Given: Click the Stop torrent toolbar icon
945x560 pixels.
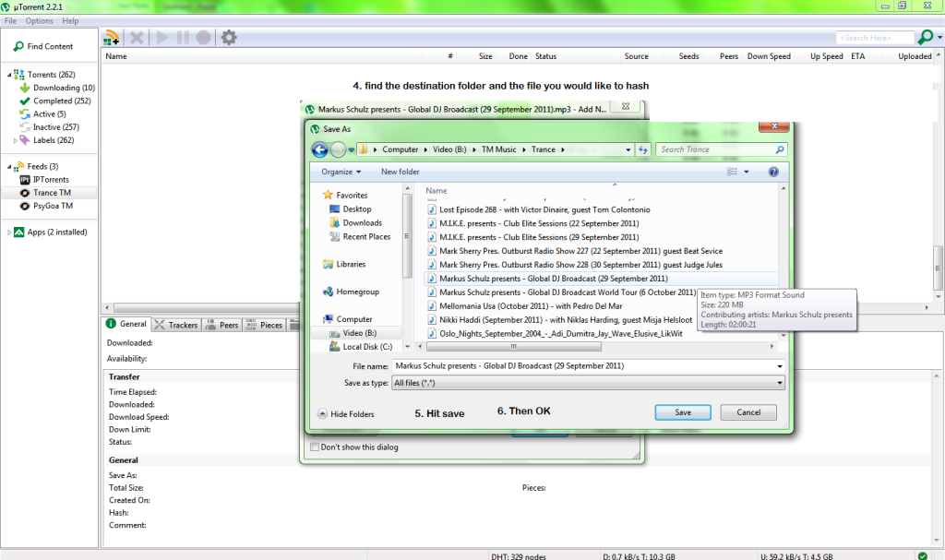Looking at the screenshot, I should (x=204, y=38).
